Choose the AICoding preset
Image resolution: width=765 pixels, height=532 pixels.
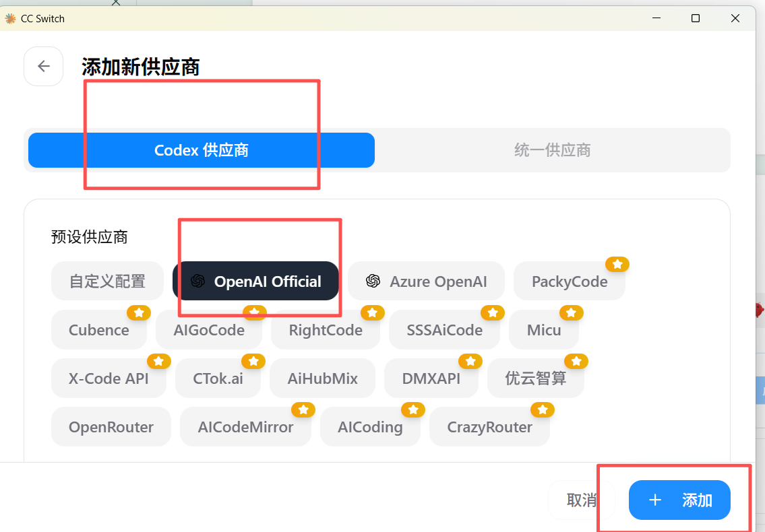click(x=370, y=427)
